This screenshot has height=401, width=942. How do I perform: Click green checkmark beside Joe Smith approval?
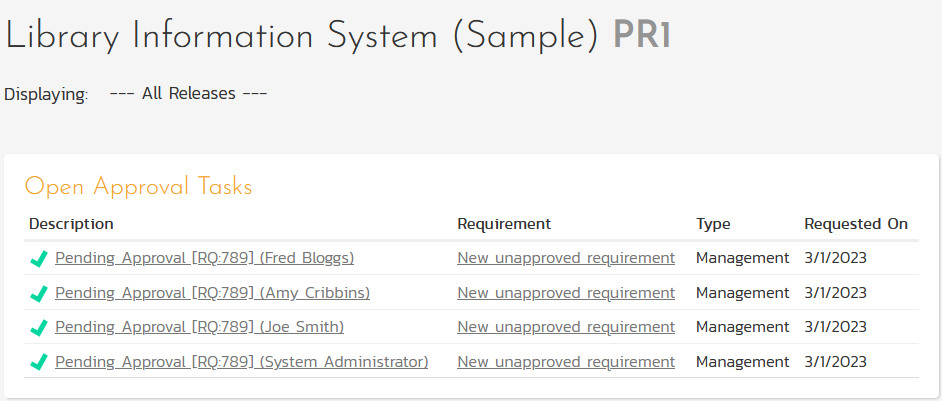(39, 328)
